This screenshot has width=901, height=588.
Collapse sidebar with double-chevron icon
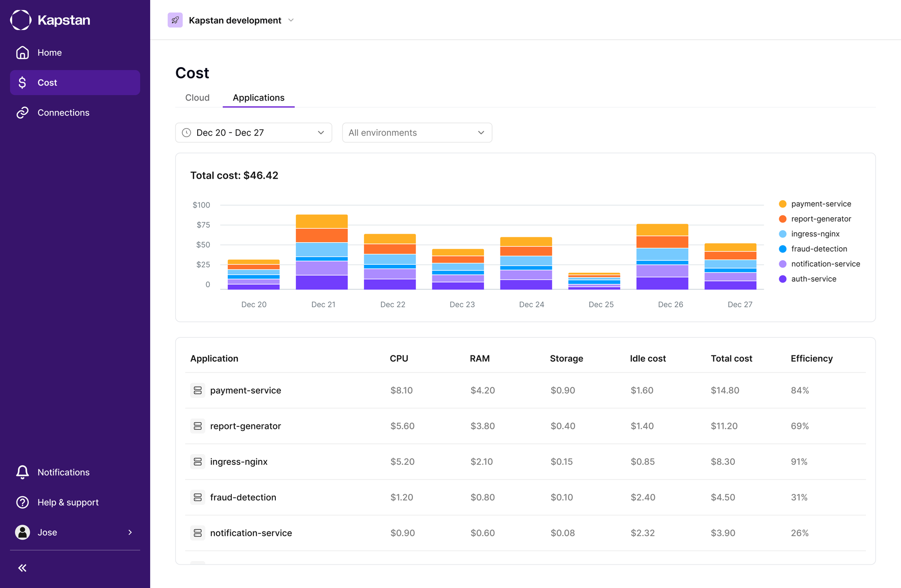(23, 568)
